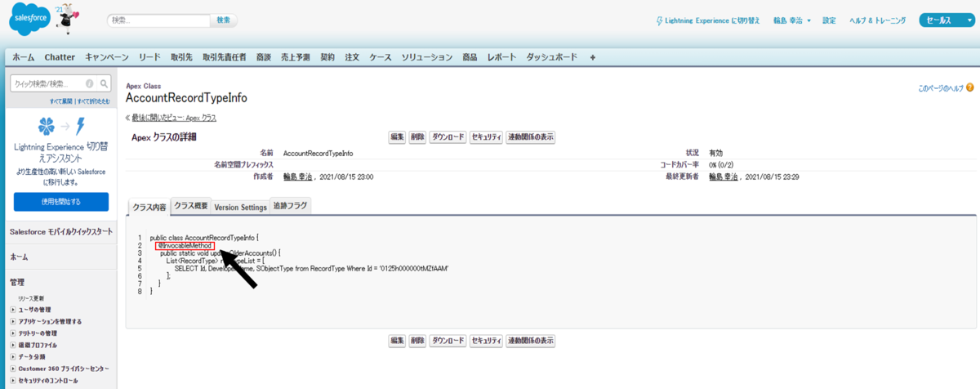Open the plus tab for all tabs

click(593, 57)
